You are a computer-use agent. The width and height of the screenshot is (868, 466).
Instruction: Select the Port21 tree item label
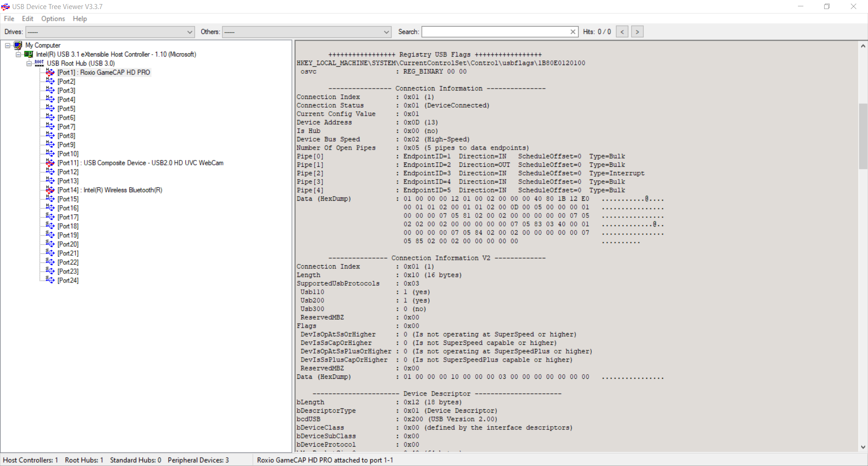(68, 253)
